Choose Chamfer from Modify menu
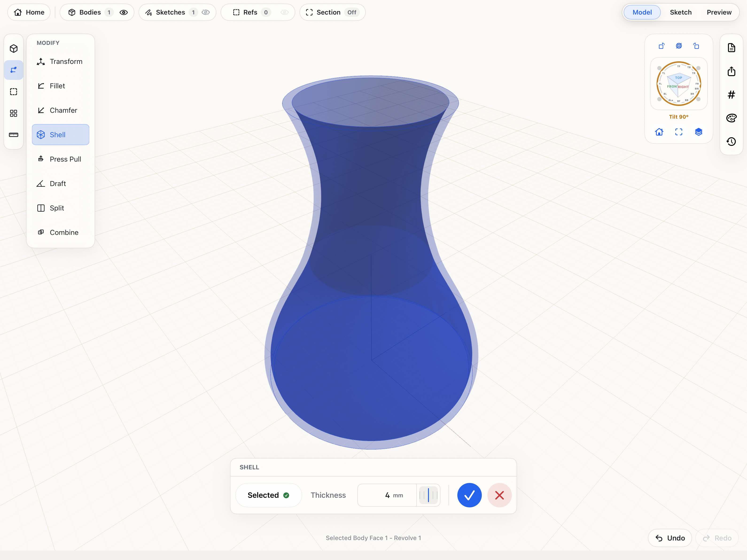Viewport: 747px width, 560px height. (60, 110)
